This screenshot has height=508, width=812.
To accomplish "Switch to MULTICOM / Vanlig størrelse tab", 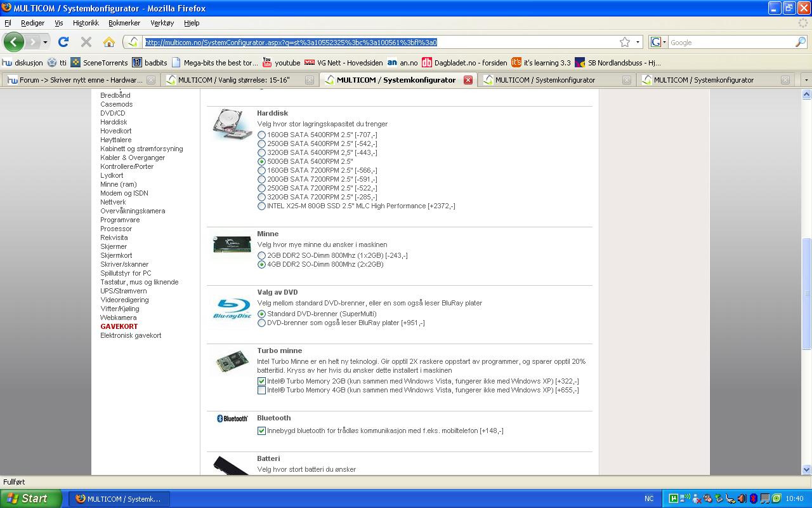I will [239, 80].
